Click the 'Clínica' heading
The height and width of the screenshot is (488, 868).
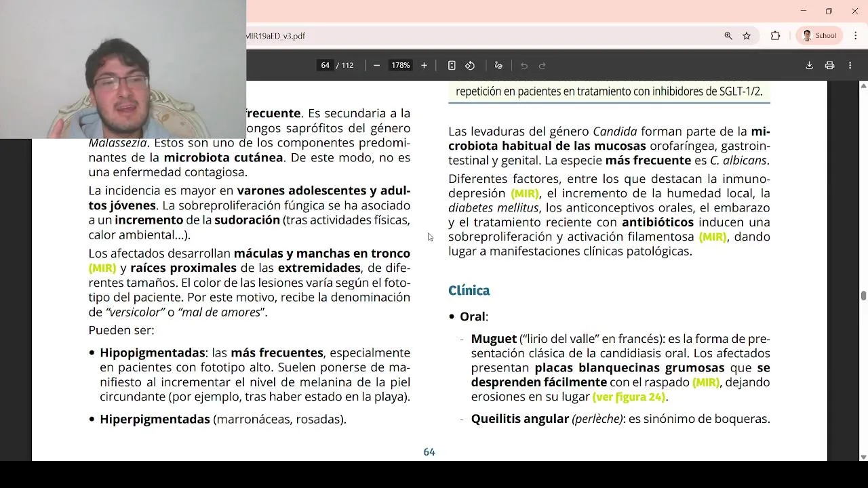(x=469, y=291)
